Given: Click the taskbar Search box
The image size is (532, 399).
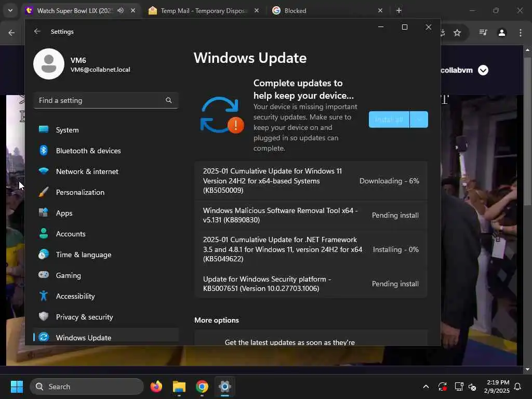Looking at the screenshot, I should [87, 387].
